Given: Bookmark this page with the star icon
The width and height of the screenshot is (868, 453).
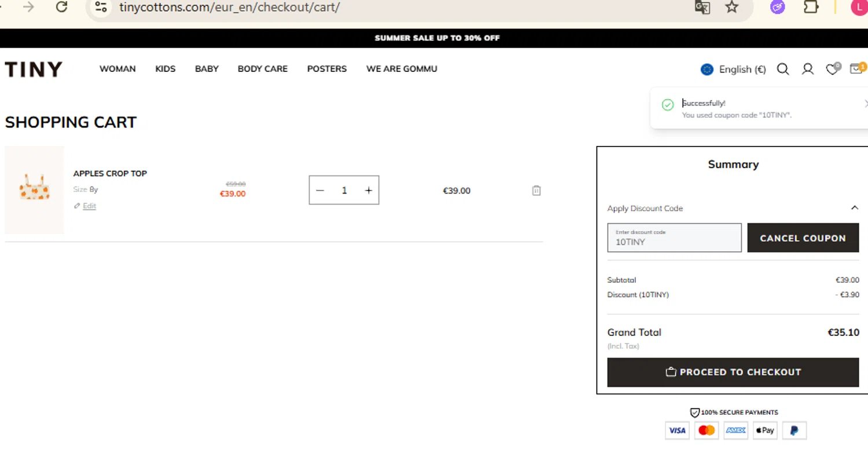Looking at the screenshot, I should point(732,7).
